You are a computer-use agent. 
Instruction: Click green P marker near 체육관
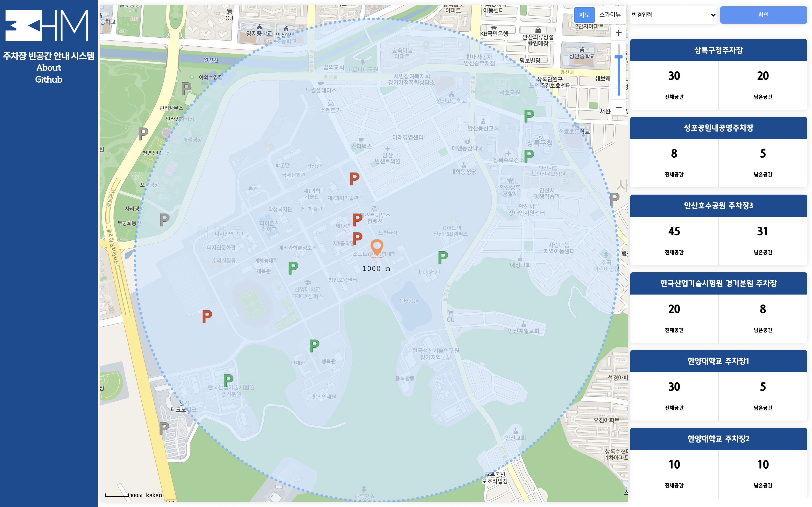tap(293, 268)
